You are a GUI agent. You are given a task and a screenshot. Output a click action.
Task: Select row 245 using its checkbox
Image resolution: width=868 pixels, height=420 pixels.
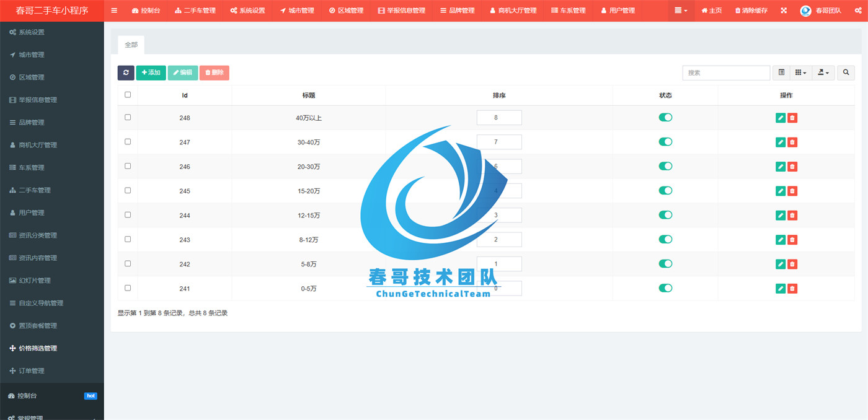[x=128, y=190]
